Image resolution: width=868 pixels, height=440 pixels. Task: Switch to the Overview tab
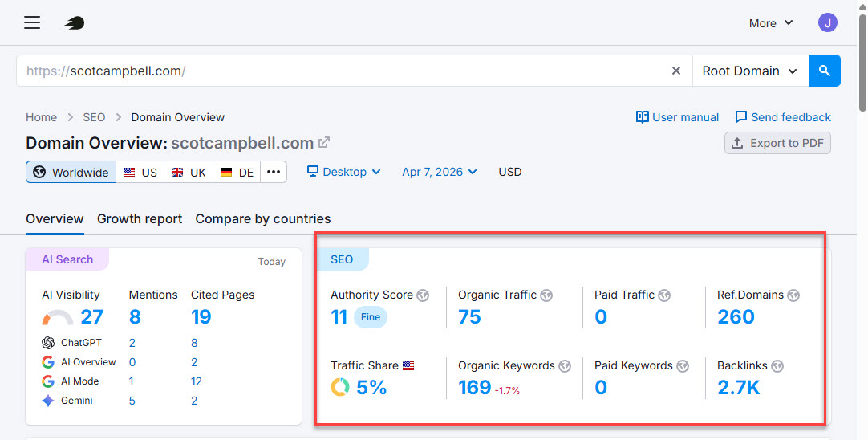point(55,219)
